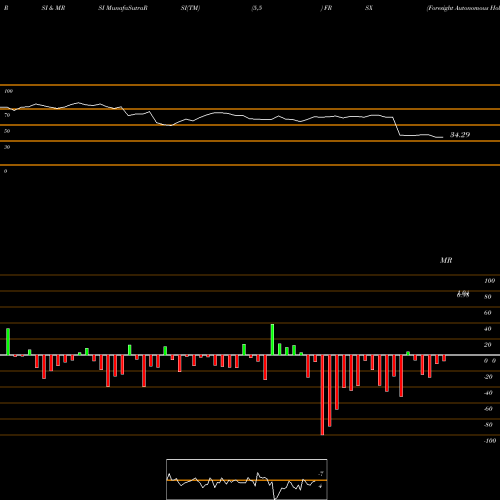Click the "SI MunafaSutraR" header text

tap(123, 8)
